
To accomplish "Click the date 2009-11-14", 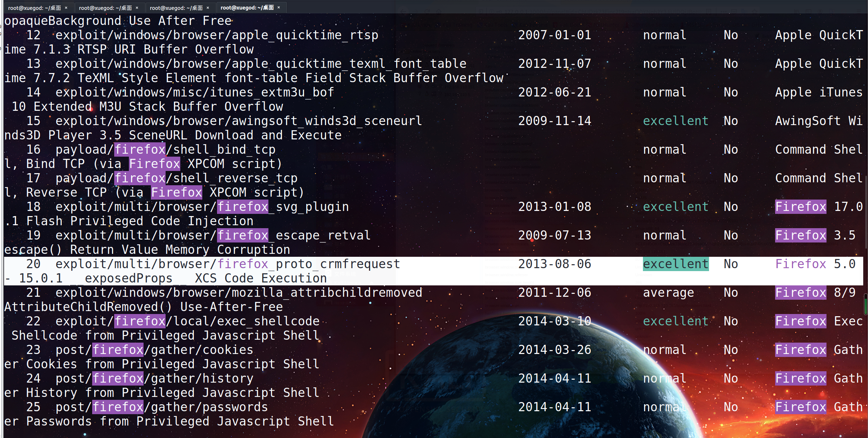I will point(554,121).
